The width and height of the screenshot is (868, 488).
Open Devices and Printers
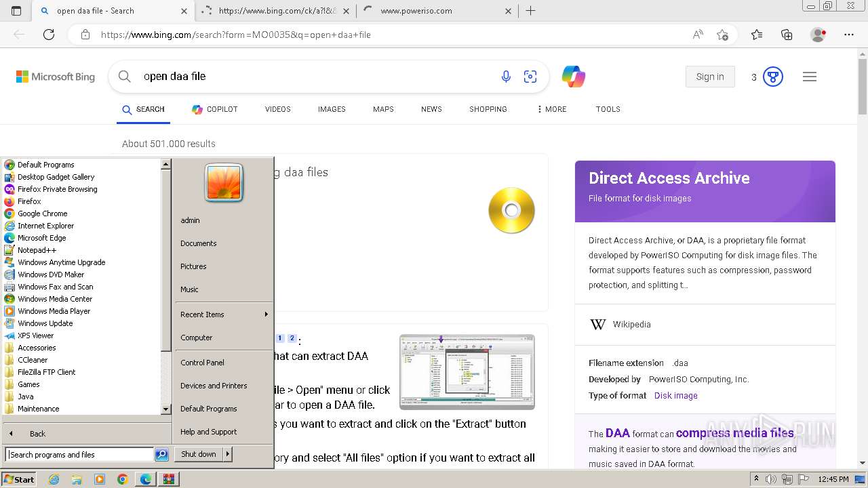pos(214,386)
